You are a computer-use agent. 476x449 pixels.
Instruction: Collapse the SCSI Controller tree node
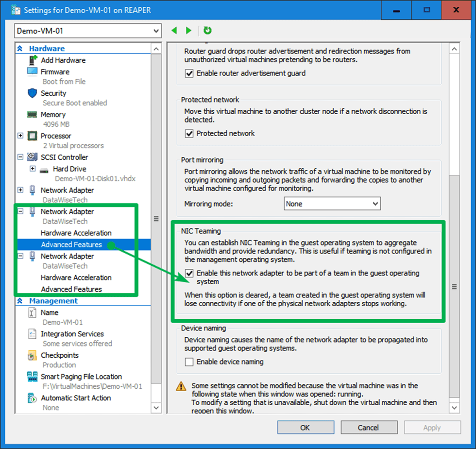point(20,157)
